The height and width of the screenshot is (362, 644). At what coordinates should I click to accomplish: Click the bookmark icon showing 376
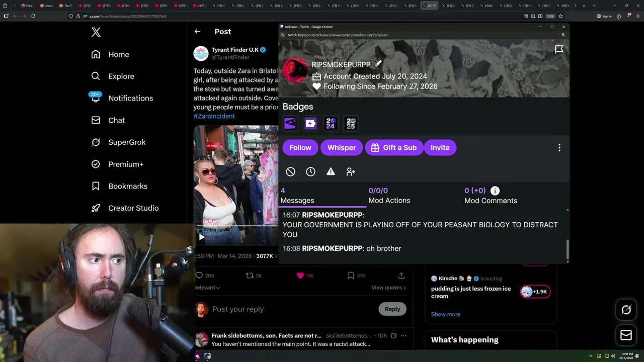coord(351,276)
